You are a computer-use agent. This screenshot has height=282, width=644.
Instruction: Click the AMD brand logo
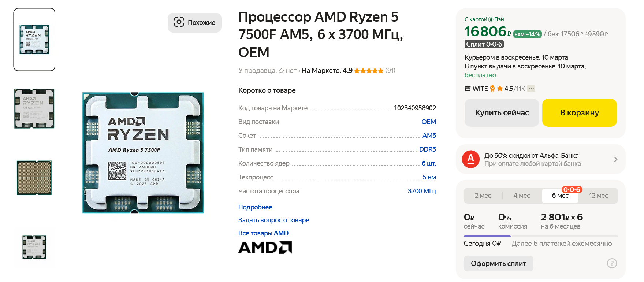coord(265,248)
